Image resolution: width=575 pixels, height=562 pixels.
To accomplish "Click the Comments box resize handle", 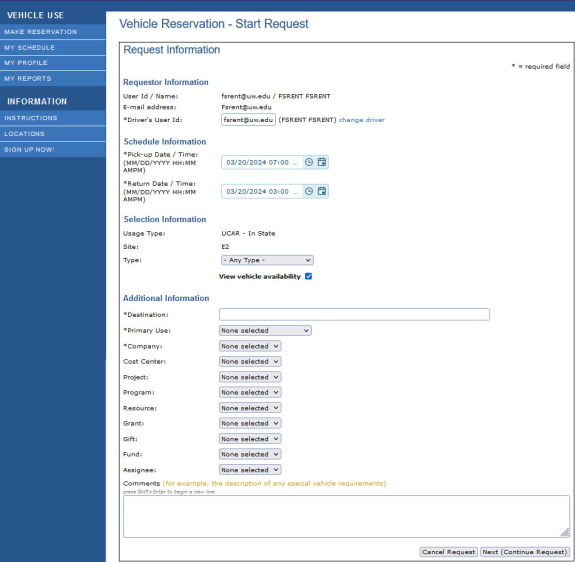I will pos(565,533).
